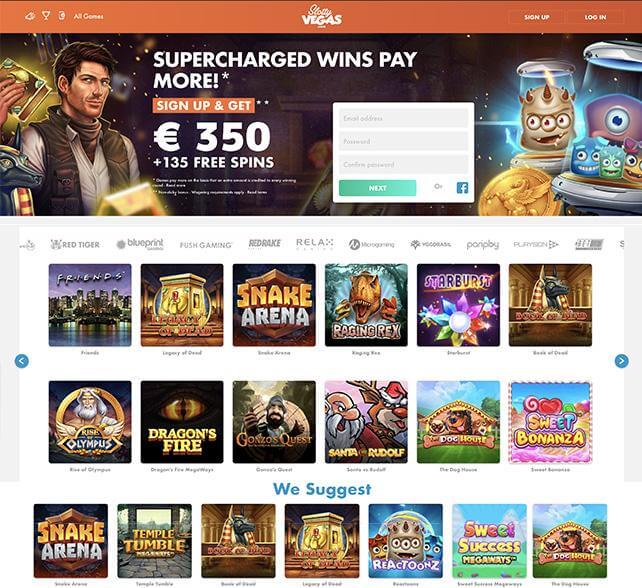Focus the Confirm password field

(x=403, y=165)
